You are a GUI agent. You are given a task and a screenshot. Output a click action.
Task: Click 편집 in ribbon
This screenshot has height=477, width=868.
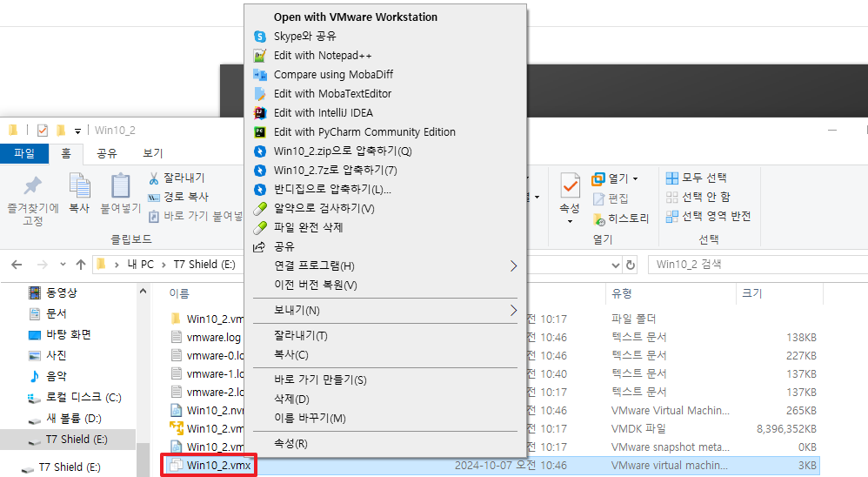pos(611,198)
